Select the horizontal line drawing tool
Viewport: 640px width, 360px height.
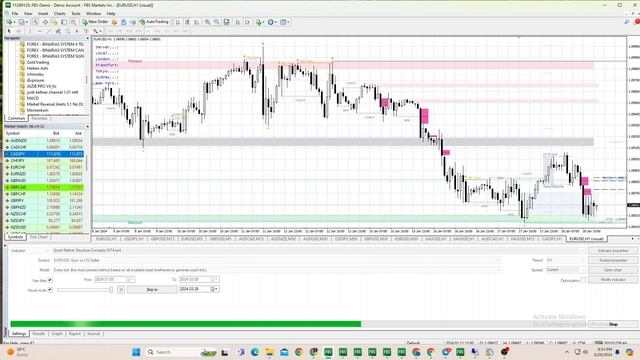39,31
